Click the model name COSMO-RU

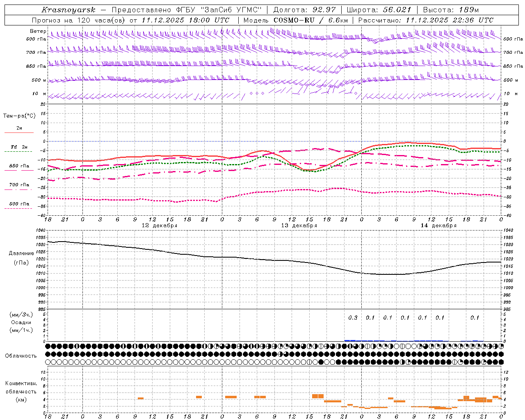(x=294, y=20)
